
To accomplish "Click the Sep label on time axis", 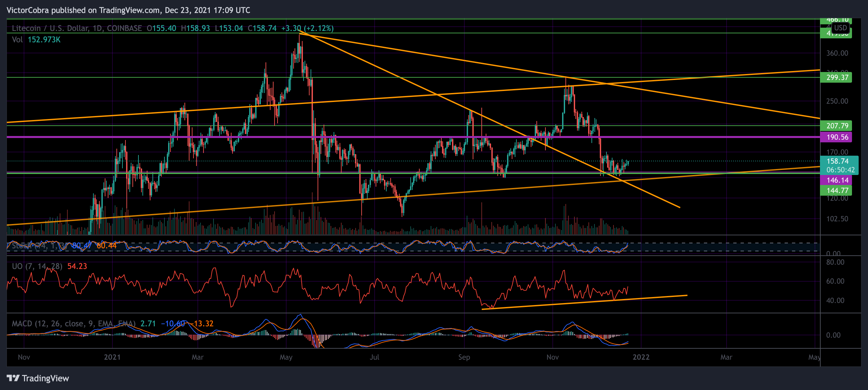I will pyautogui.click(x=464, y=357).
